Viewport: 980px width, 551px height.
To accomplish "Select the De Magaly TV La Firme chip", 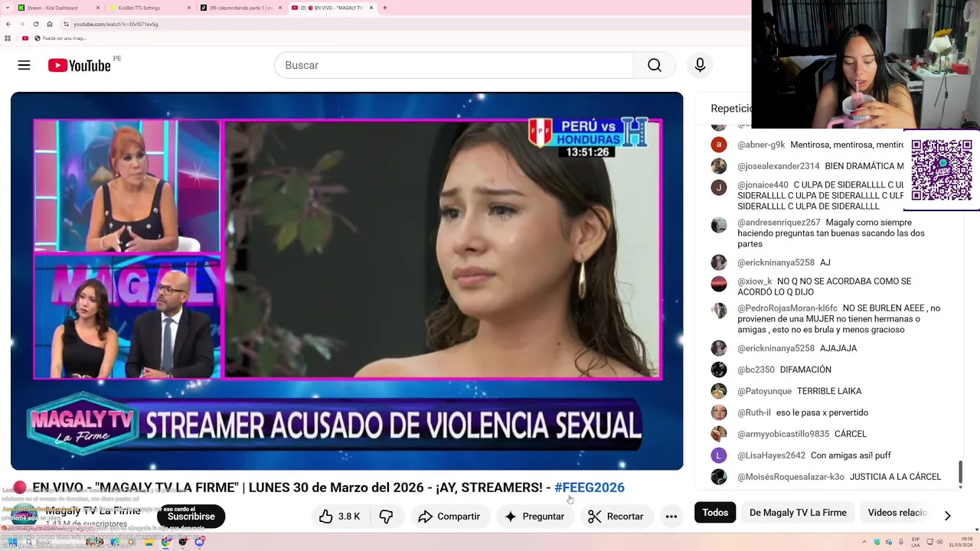I will click(x=798, y=513).
